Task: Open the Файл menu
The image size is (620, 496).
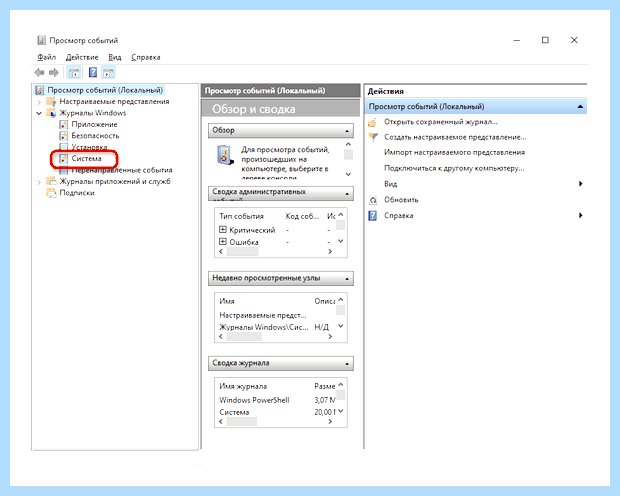Action: (x=47, y=57)
